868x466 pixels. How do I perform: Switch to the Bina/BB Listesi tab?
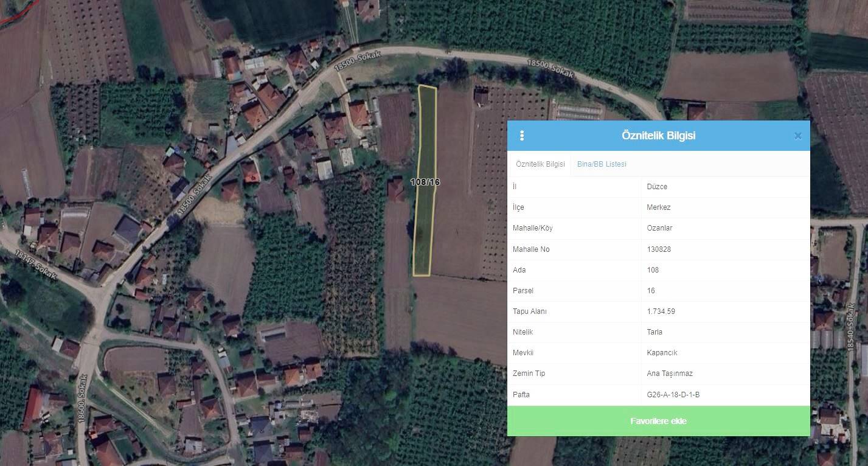(x=602, y=164)
